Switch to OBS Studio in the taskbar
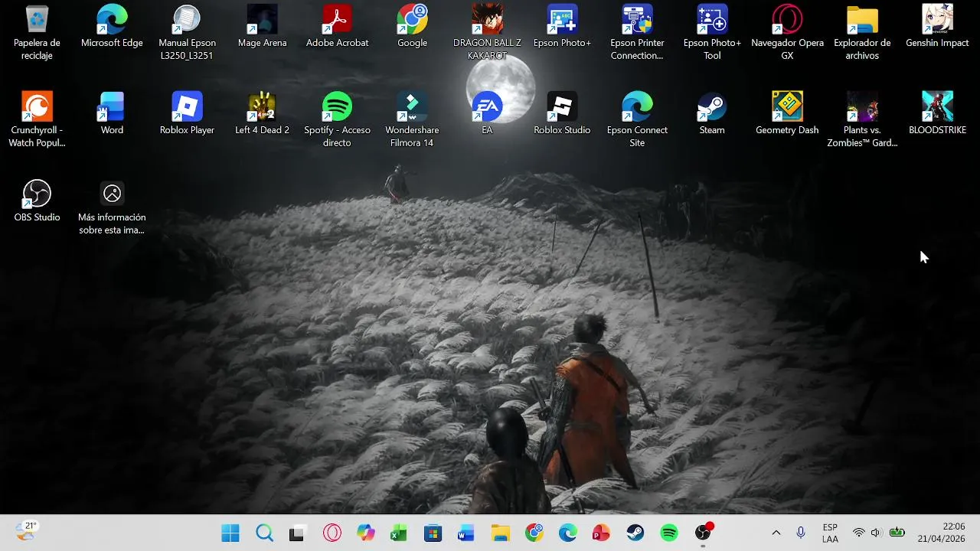 click(x=703, y=533)
